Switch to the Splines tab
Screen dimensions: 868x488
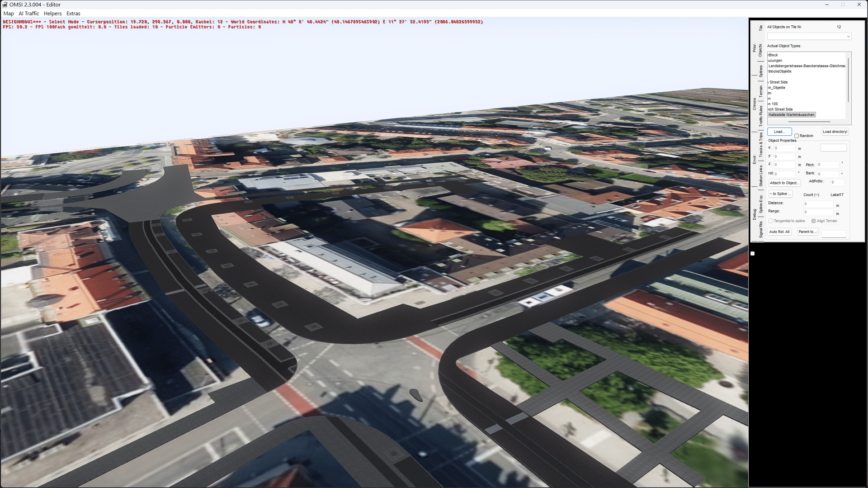(761, 71)
